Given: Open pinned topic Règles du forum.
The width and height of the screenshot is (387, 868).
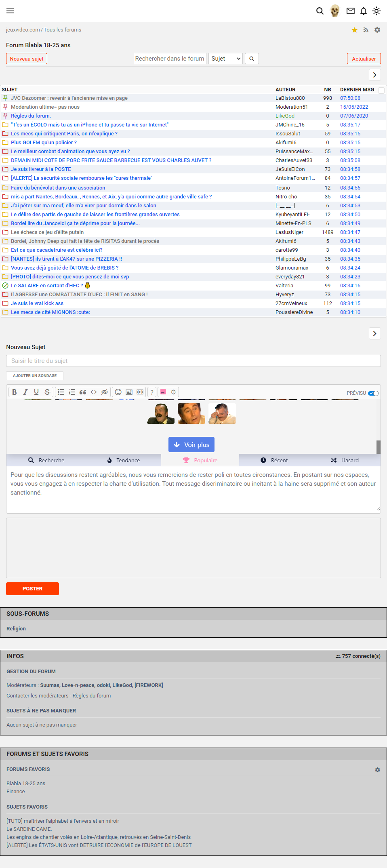Looking at the screenshot, I should [31, 116].
